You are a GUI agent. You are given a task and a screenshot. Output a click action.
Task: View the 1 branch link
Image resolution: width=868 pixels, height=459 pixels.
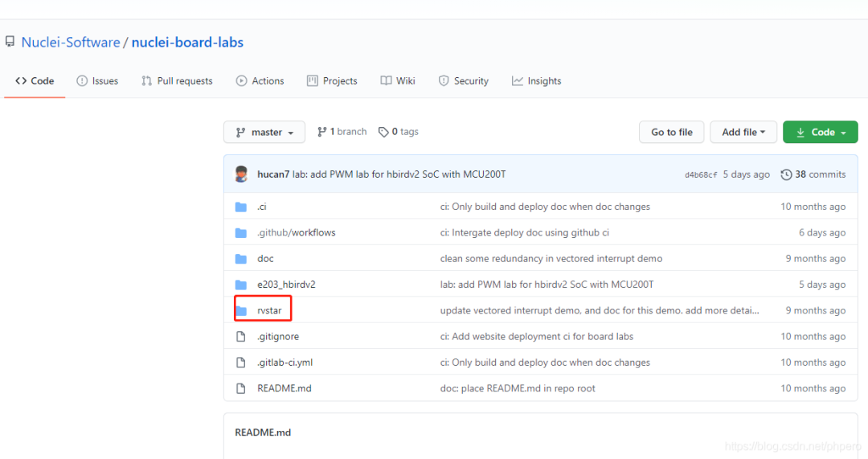pyautogui.click(x=342, y=132)
